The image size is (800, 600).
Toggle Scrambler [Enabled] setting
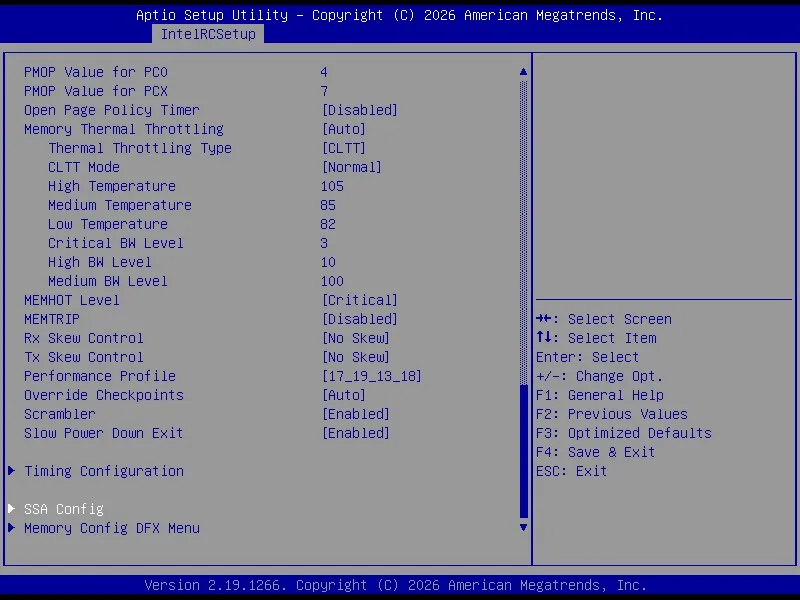(356, 414)
